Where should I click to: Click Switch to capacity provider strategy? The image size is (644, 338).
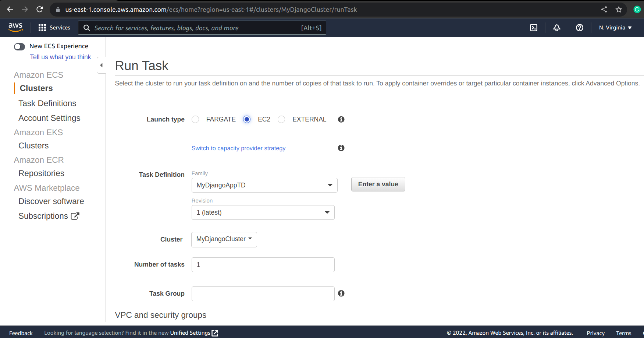coord(238,148)
